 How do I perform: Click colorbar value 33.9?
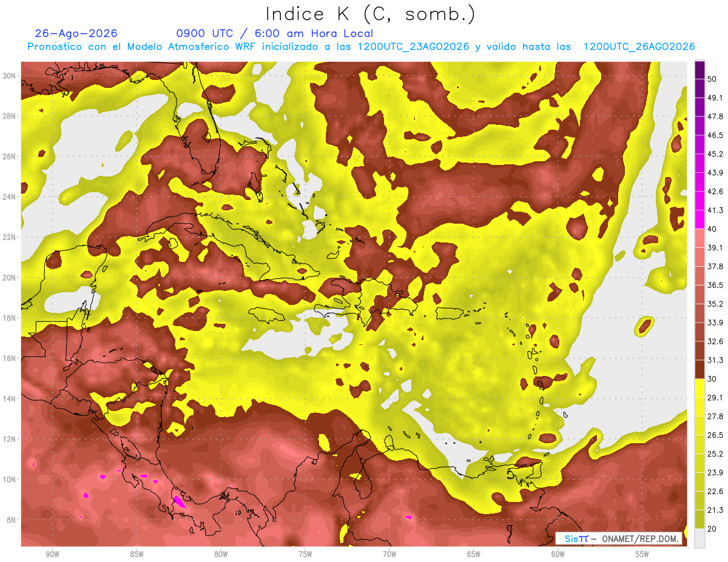pyautogui.click(x=715, y=323)
